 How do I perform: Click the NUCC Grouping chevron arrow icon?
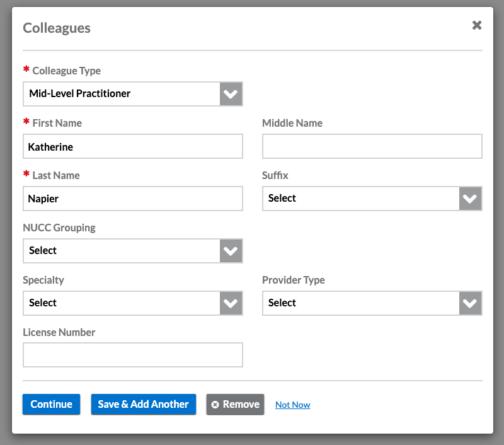pyautogui.click(x=231, y=251)
